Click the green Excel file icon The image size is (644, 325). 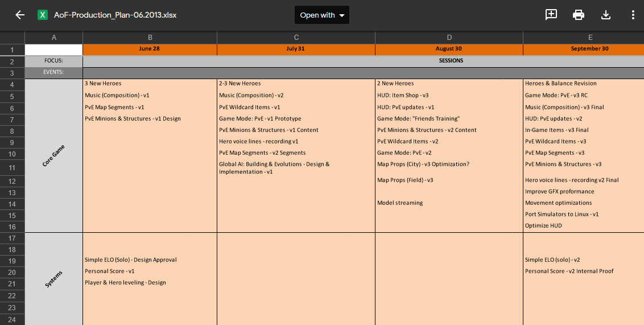coord(42,15)
